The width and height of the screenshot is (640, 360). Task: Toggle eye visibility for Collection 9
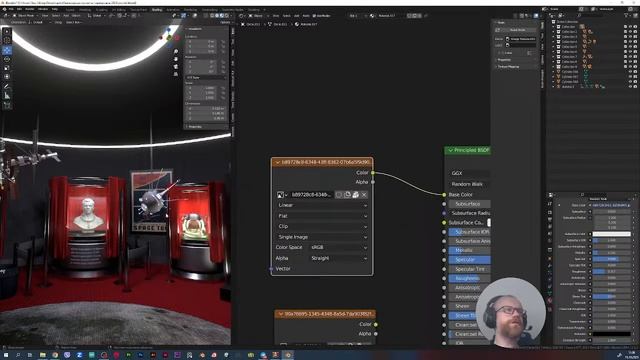point(630,67)
